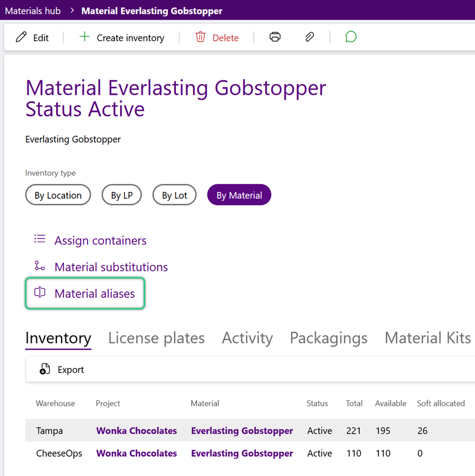The image size is (475, 476).
Task: Click the Export button label
Action: pos(71,370)
